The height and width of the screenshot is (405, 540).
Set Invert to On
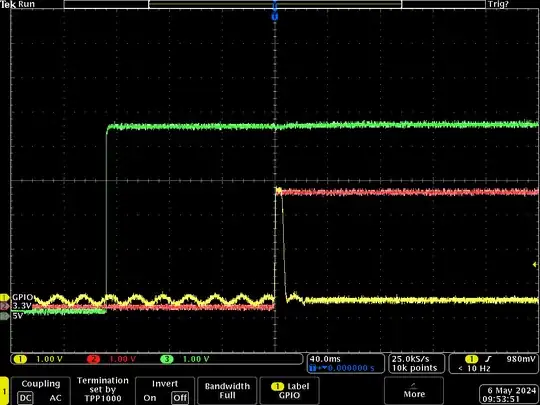150,398
